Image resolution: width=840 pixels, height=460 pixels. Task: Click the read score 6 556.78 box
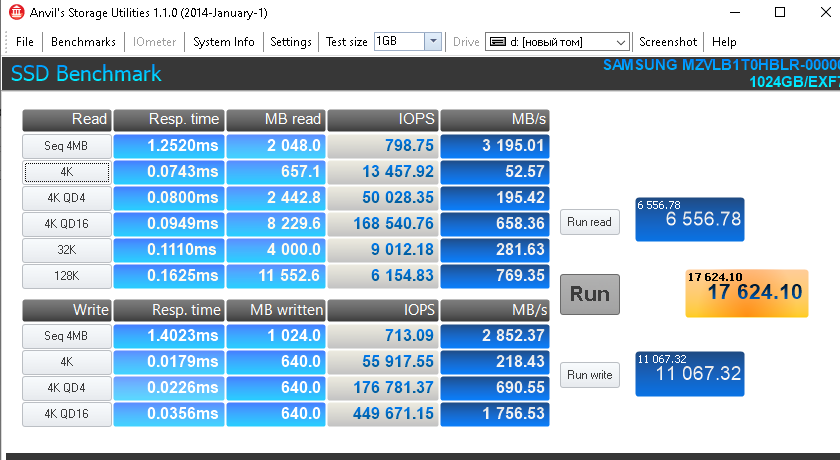click(x=689, y=218)
